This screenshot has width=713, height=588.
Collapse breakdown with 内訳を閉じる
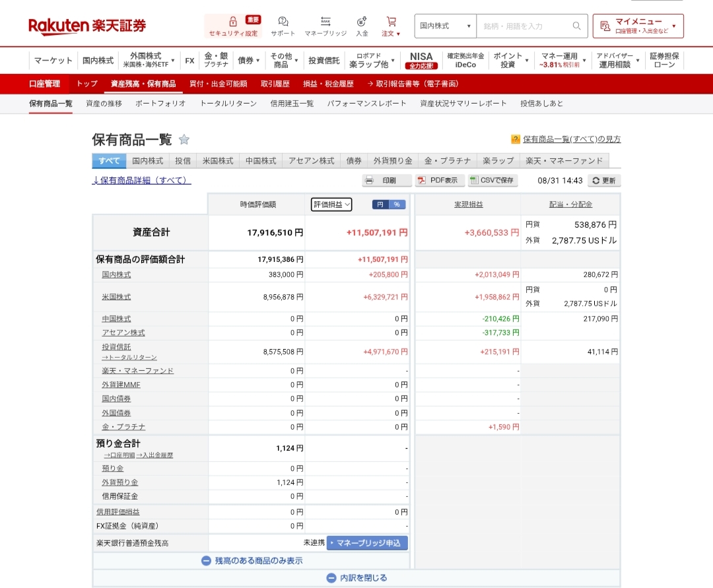coord(356,578)
